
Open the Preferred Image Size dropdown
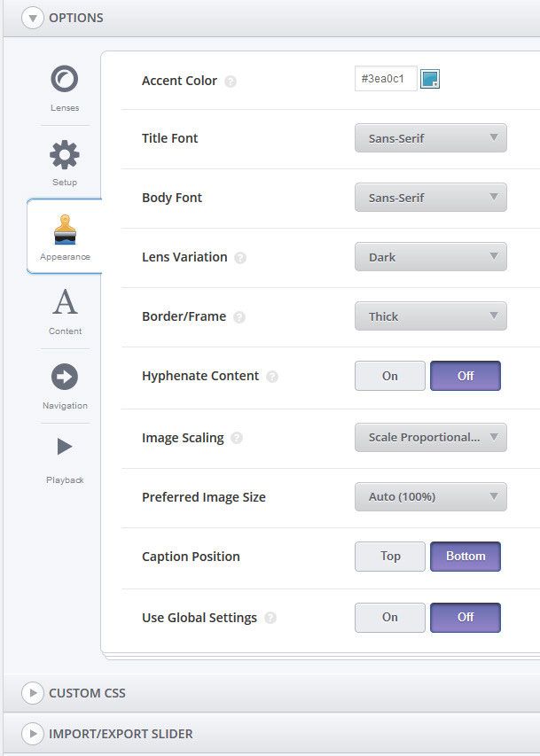tap(430, 496)
